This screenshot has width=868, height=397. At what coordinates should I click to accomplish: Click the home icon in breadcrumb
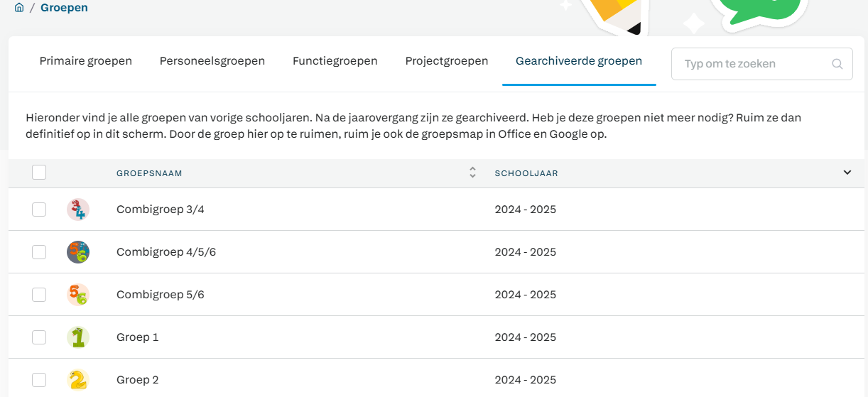tap(19, 8)
